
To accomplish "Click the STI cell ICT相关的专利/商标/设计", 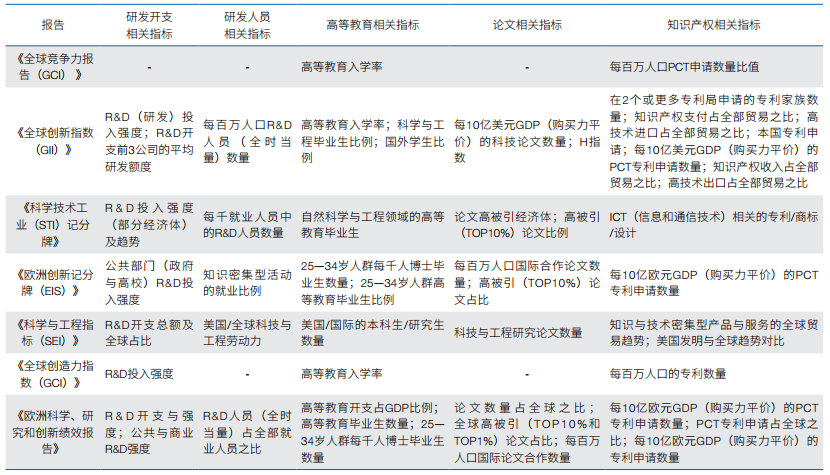I will [714, 225].
